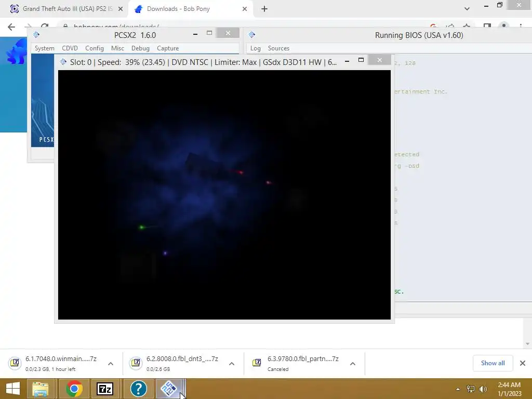Close the GSdx game display window

[380, 60]
